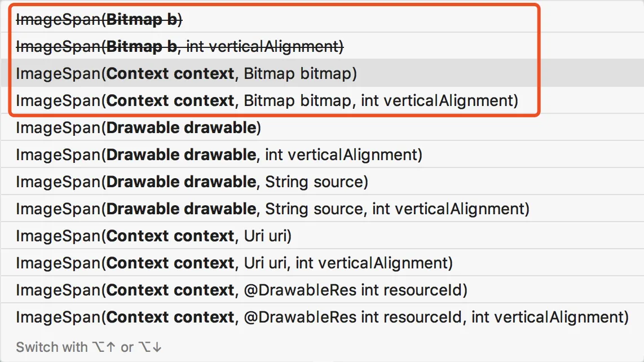The width and height of the screenshot is (644, 362).
Task: Select ImageSpan(Context, @DrawableRes int resourceId) overload
Action: [241, 290]
